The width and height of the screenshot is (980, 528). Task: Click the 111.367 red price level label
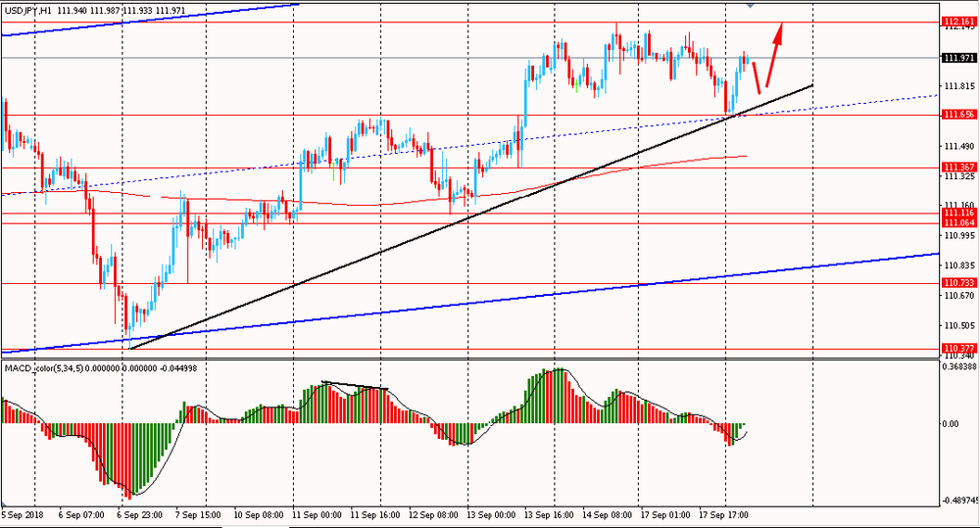(958, 167)
